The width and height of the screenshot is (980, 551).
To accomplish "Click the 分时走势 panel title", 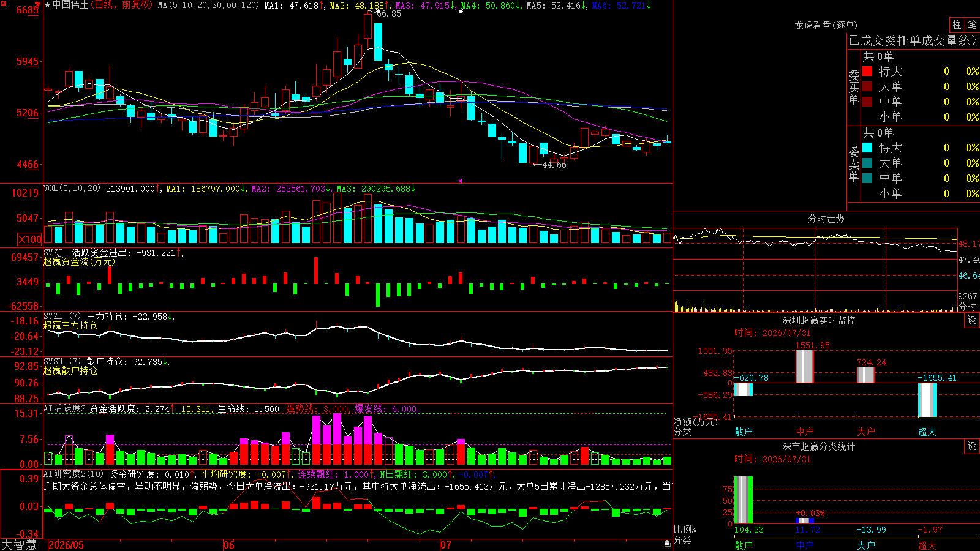I will (x=826, y=219).
